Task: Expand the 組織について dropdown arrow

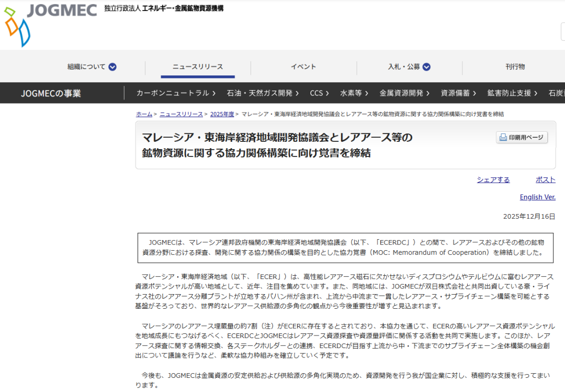Action: [112, 67]
